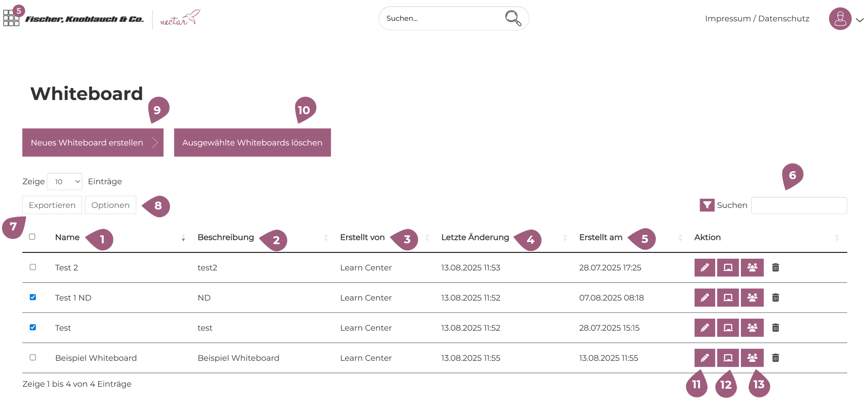This screenshot has height=402, width=868.
Task: Click the trash icon in Test 2 row
Action: click(x=775, y=267)
